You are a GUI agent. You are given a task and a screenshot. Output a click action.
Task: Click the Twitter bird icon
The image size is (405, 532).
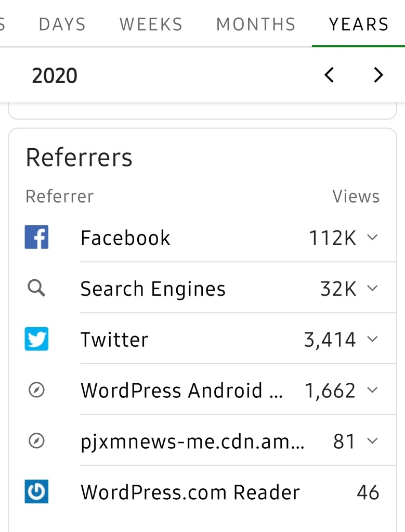click(36, 339)
